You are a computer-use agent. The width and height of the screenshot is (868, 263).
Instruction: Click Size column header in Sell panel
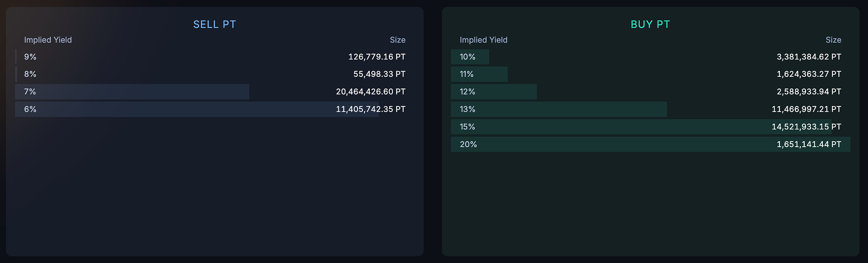coord(398,40)
